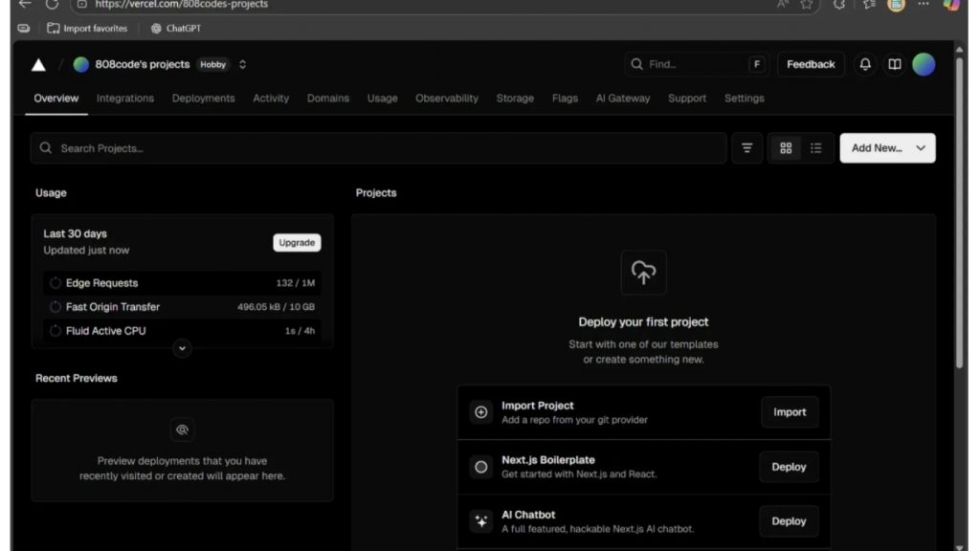Viewport: 980px width, 551px height.
Task: Open the notifications bell
Action: [865, 64]
